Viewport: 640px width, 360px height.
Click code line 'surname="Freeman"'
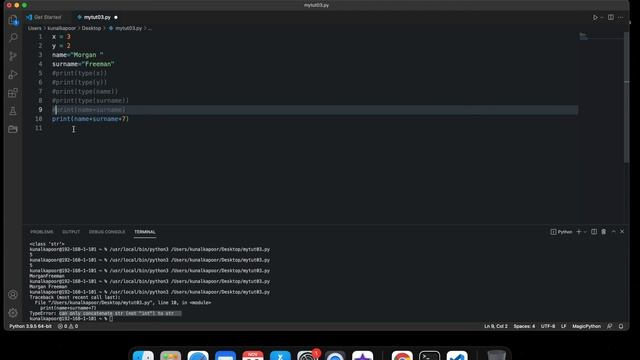click(83, 64)
